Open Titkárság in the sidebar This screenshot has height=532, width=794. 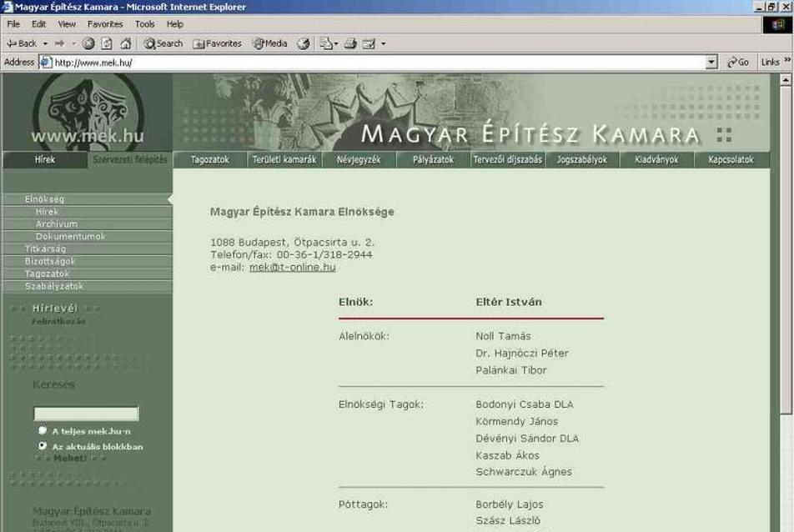coord(87,249)
